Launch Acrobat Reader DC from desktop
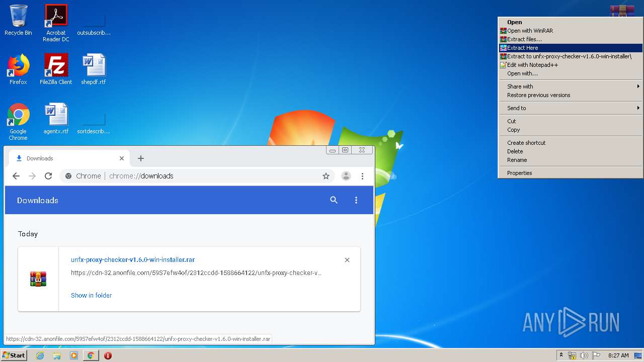The width and height of the screenshot is (644, 362). [56, 23]
